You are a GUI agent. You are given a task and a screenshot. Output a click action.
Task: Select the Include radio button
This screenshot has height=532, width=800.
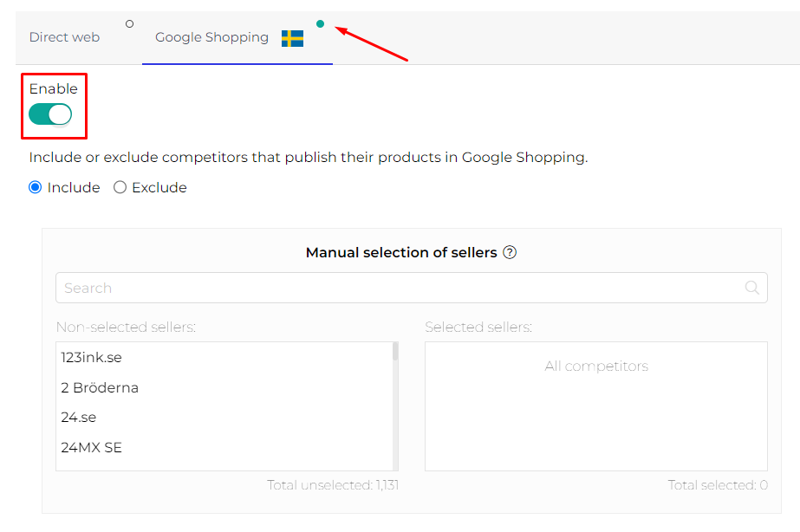click(x=36, y=187)
